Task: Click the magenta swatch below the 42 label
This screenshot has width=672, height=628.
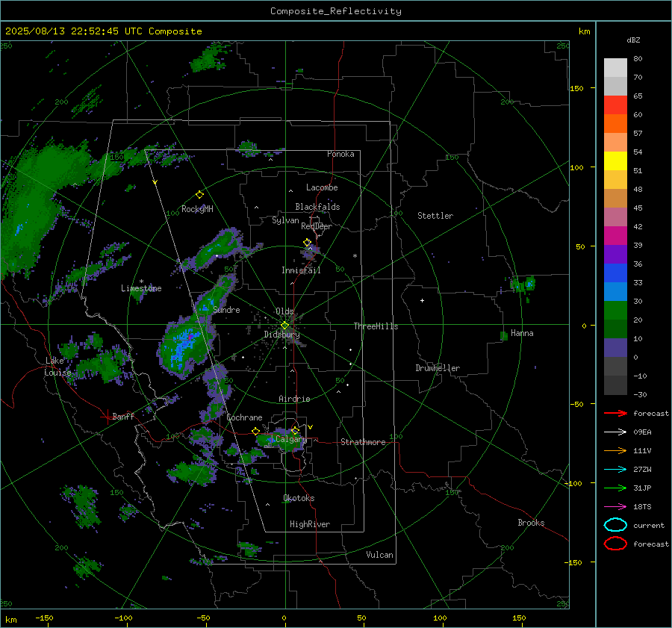Action: tap(615, 236)
